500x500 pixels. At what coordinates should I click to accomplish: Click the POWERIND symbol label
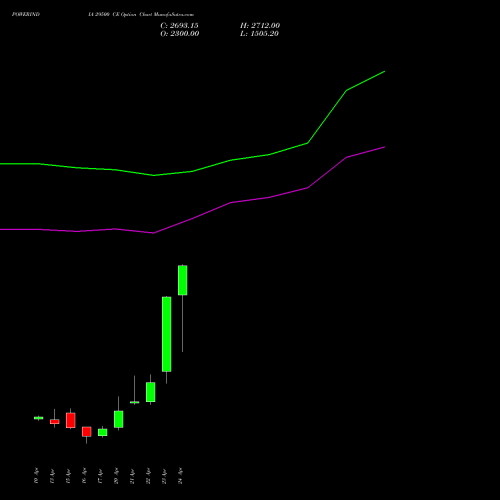pyautogui.click(x=26, y=14)
